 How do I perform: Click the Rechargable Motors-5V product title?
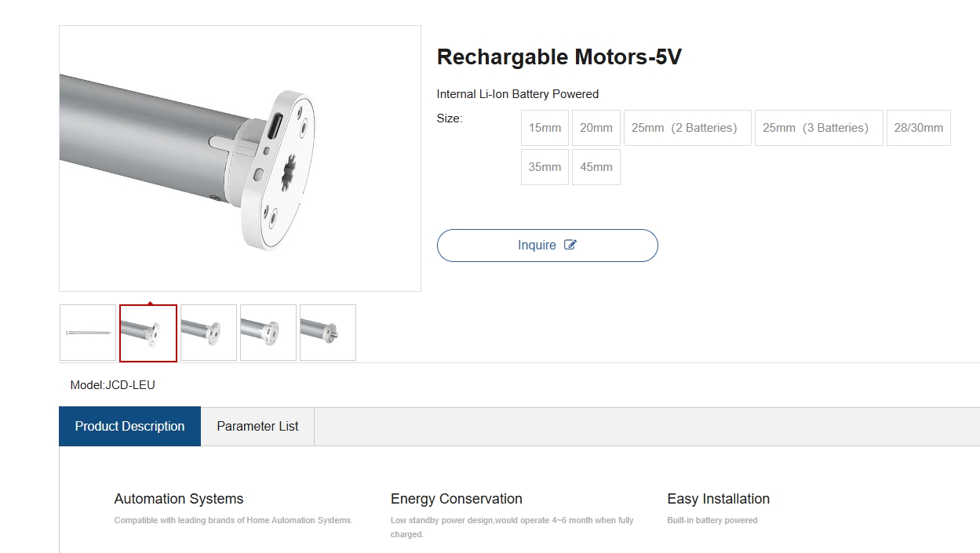pos(559,57)
